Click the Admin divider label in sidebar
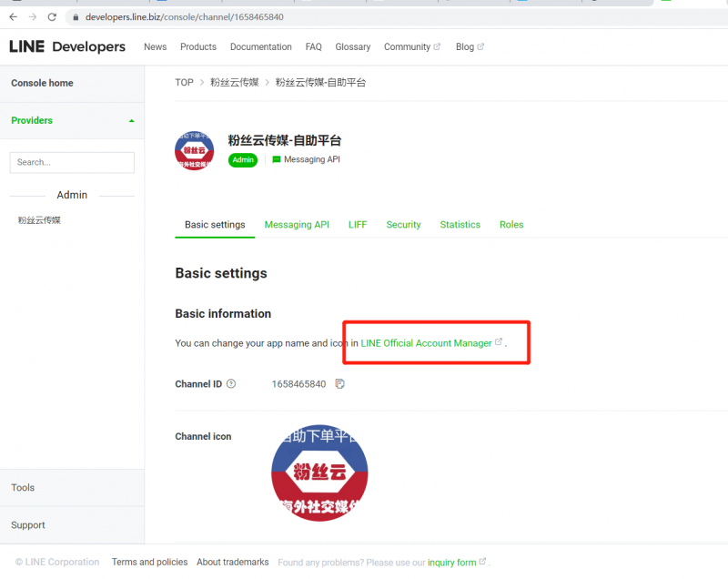This screenshot has height=579, width=728. [72, 195]
